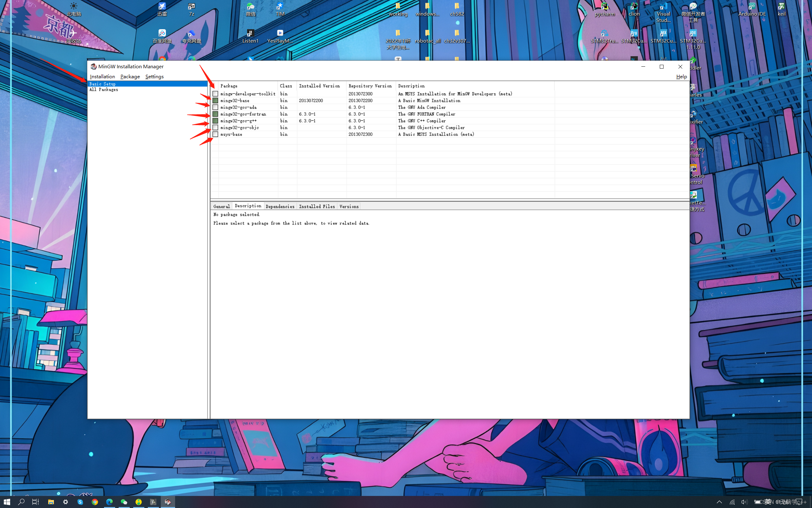Sort by the Package column header
Image resolution: width=812 pixels, height=508 pixels.
[x=248, y=86]
